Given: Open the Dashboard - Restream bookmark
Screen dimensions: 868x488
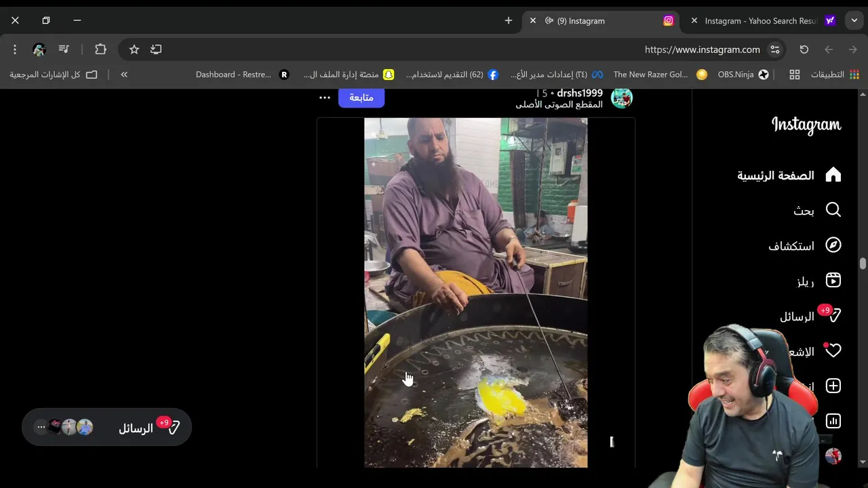Looking at the screenshot, I should (x=242, y=75).
